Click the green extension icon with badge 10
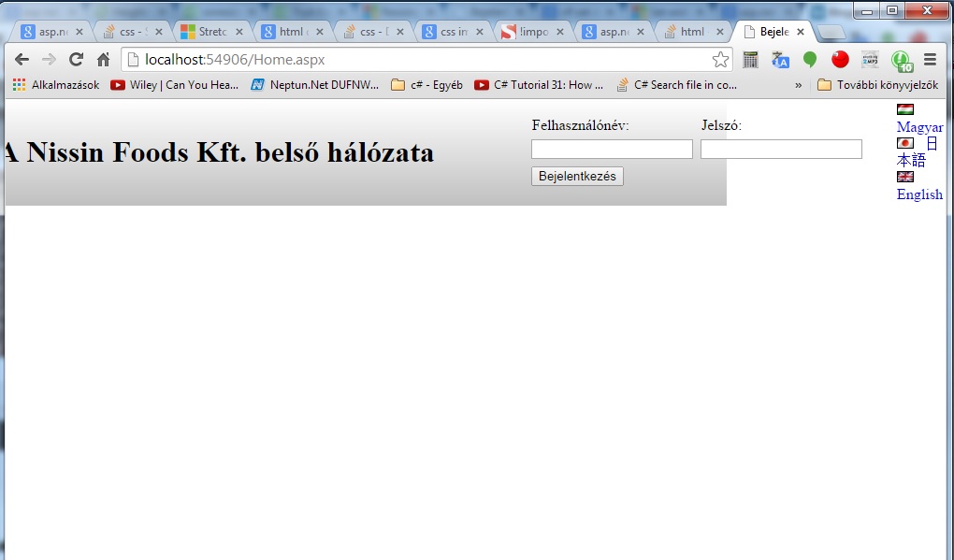 [x=902, y=61]
